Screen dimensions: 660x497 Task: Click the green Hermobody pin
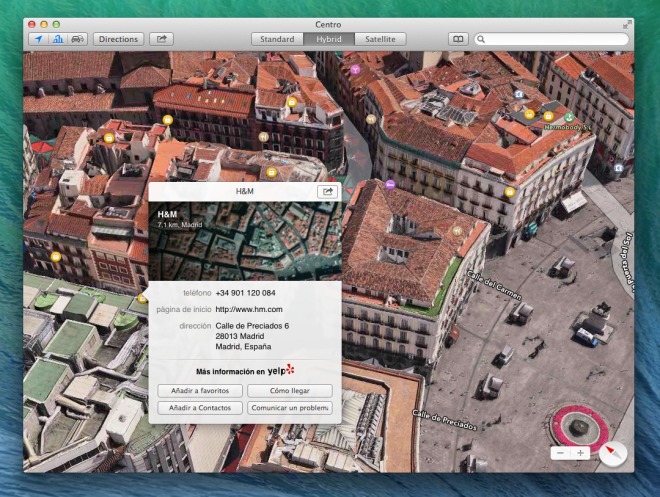(x=569, y=117)
